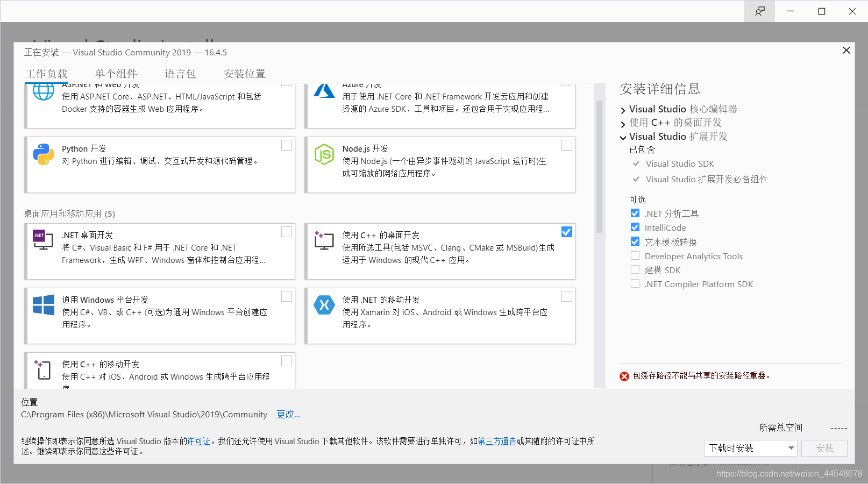Minimize the Visual Studio Installer window
The width and height of the screenshot is (868, 484).
tap(791, 11)
